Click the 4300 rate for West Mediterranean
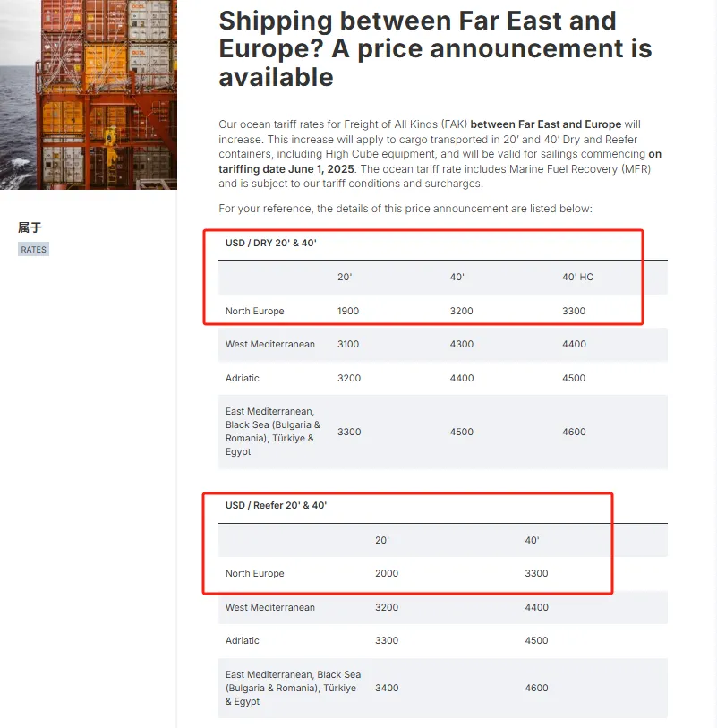Viewport: 717px width, 728px height. (461, 344)
